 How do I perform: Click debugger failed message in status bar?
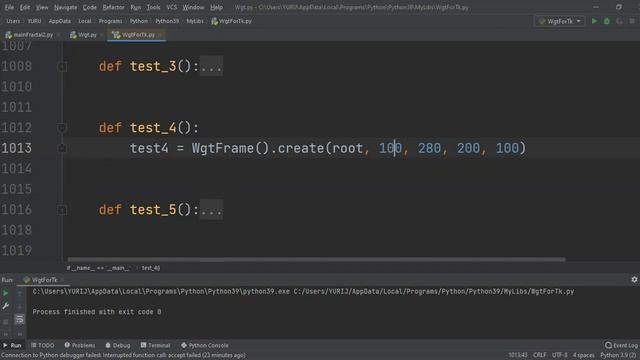point(123,356)
